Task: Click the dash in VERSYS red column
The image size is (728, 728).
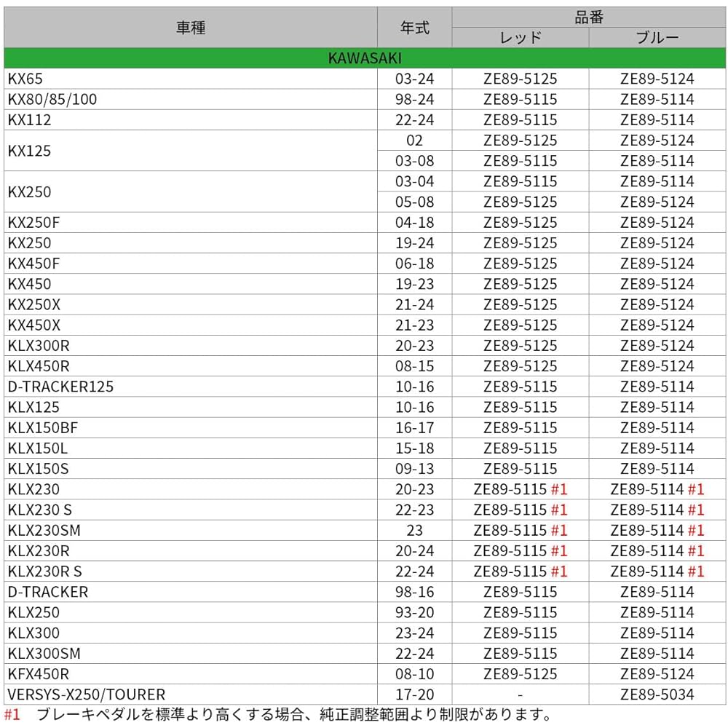Action: (x=520, y=695)
